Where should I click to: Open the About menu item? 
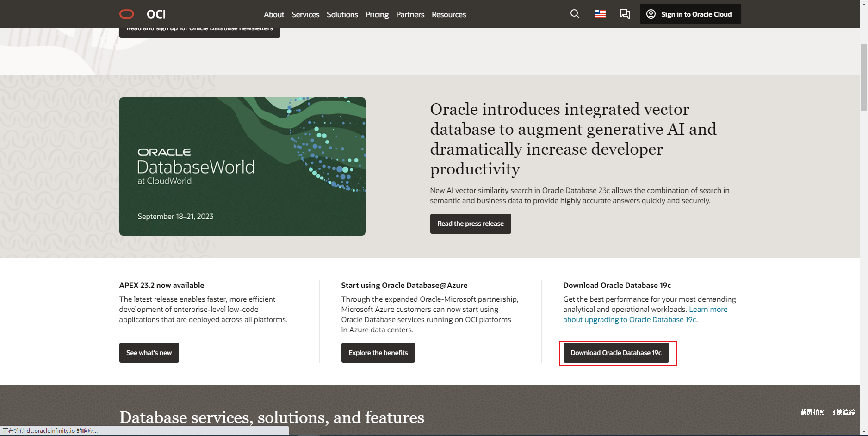click(274, 14)
